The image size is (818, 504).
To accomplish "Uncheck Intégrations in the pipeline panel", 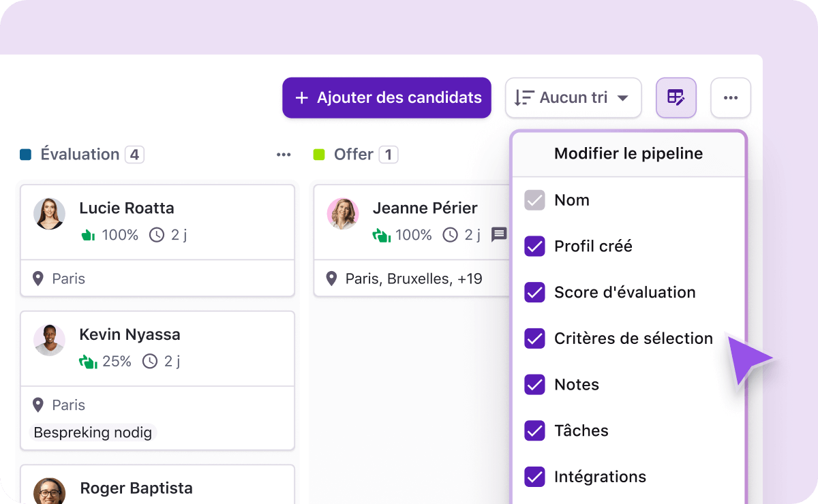I will pos(535,477).
